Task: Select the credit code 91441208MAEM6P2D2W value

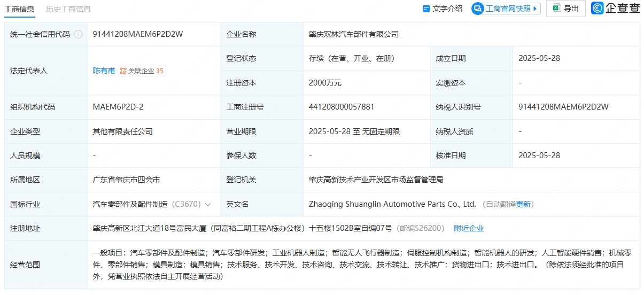Action: point(138,34)
